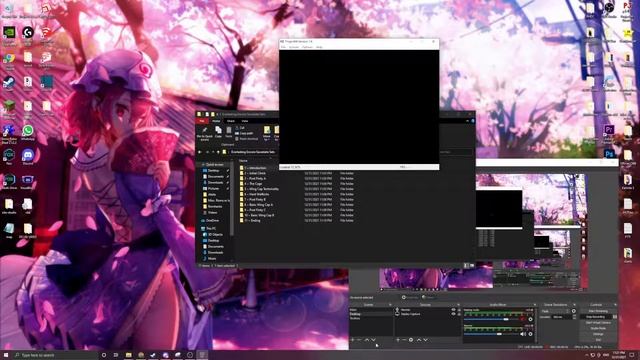The image size is (640, 360).
Task: Open Task View from the taskbar
Action: (x=116, y=355)
